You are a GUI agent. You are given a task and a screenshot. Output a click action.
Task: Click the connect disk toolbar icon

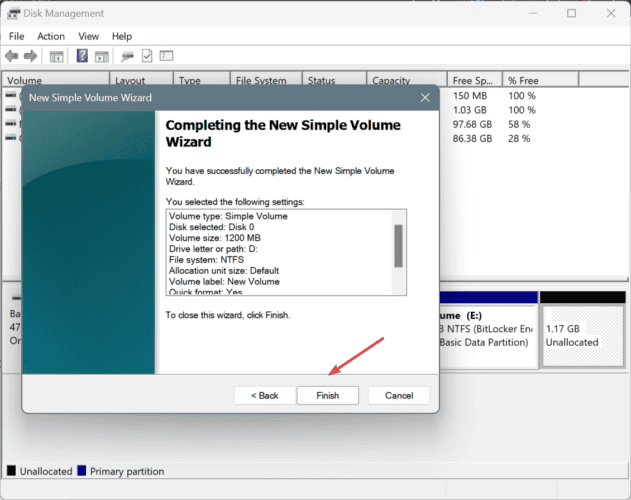pos(127,56)
